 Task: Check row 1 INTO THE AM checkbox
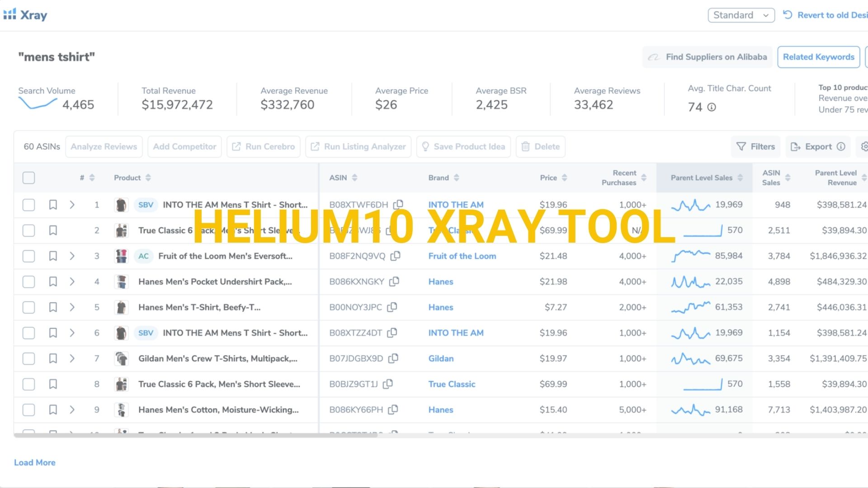(28, 205)
